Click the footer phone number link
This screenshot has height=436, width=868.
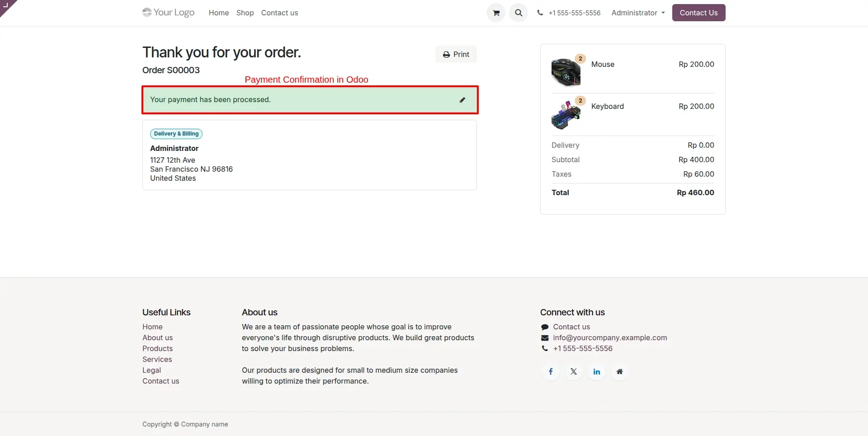[583, 348]
